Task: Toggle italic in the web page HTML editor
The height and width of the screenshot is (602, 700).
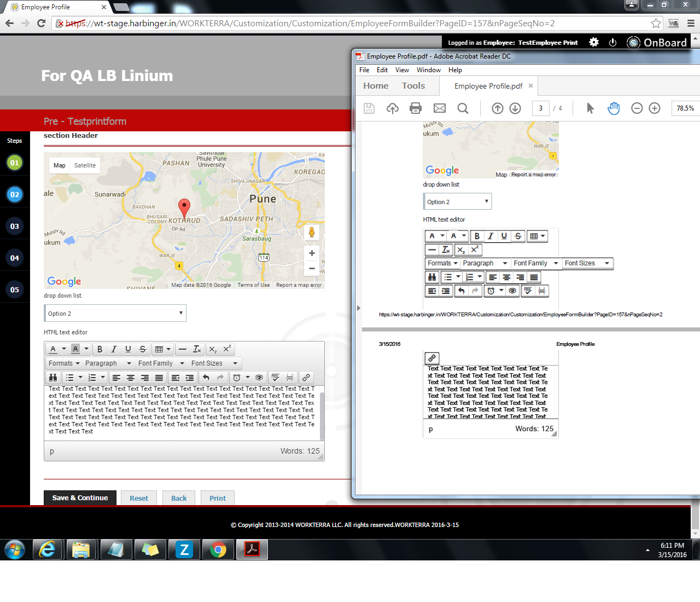Action: coord(114,349)
